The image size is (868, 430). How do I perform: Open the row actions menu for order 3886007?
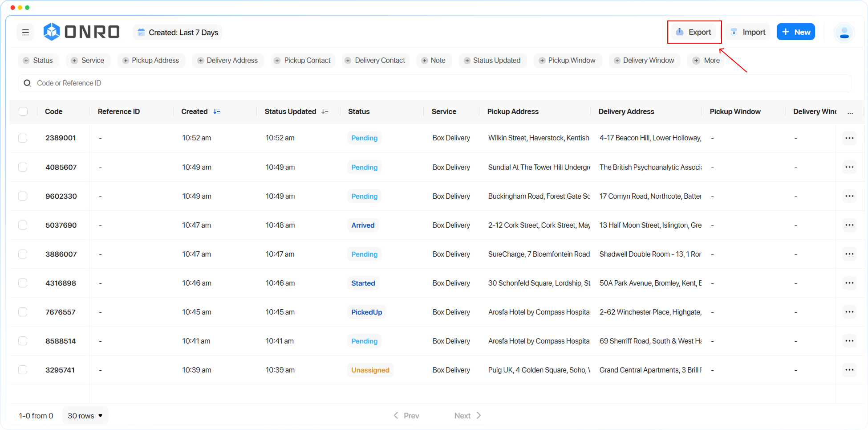tap(849, 254)
